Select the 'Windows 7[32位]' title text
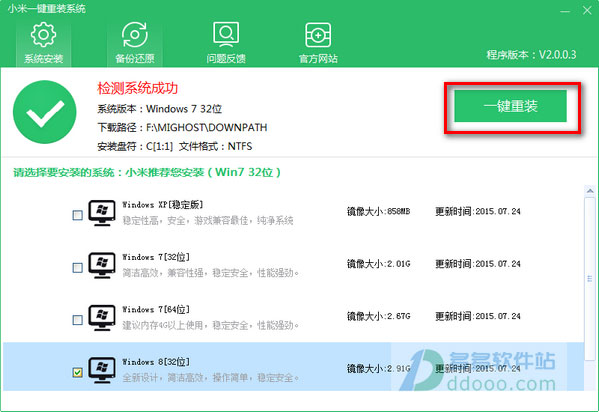599x412 pixels. [x=156, y=257]
